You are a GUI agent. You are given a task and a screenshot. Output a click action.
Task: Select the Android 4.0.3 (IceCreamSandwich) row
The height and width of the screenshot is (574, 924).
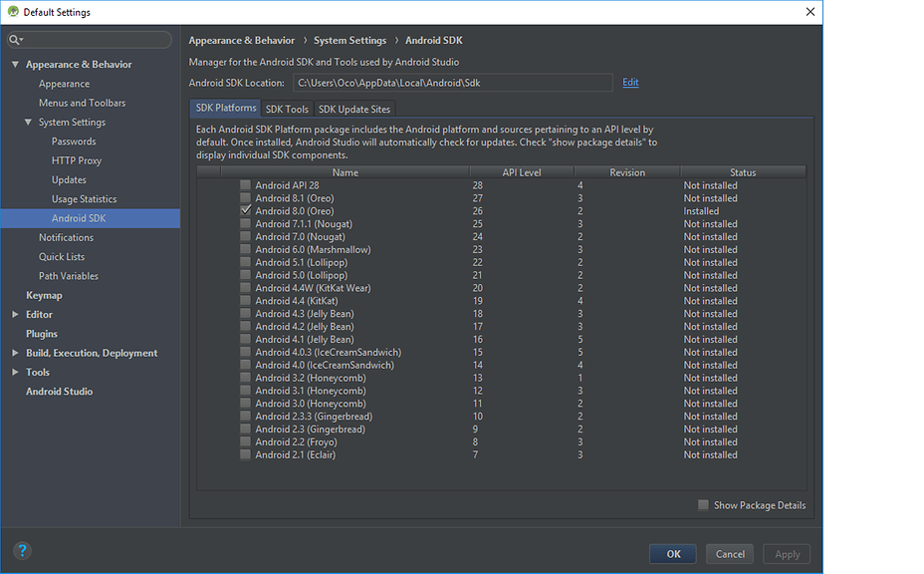502,352
